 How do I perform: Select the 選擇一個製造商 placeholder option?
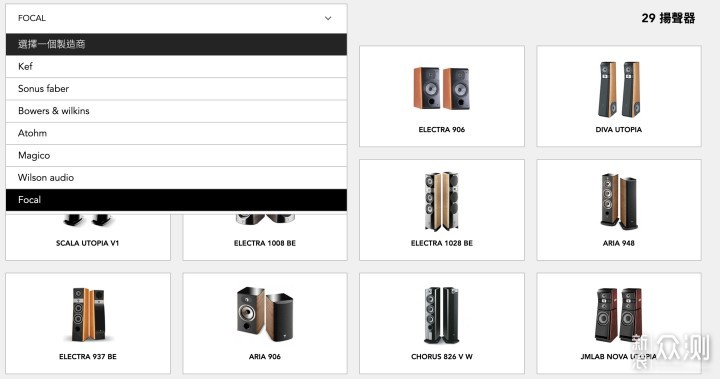point(176,44)
